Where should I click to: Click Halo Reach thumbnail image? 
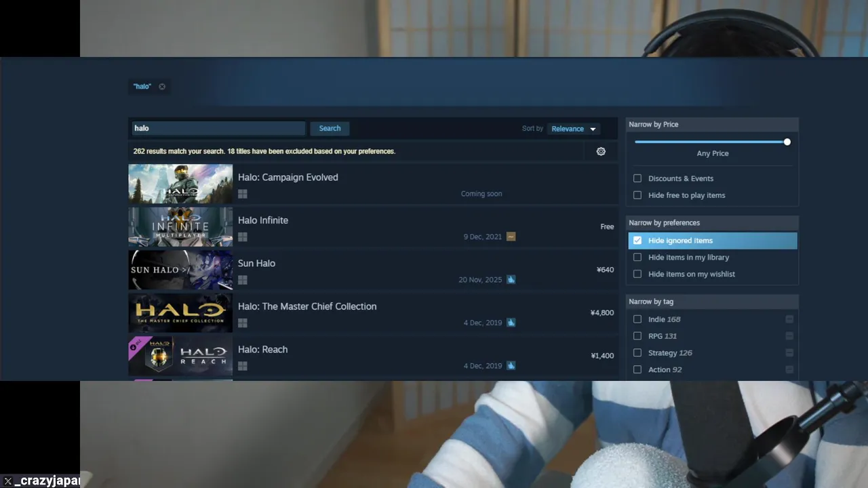[180, 356]
